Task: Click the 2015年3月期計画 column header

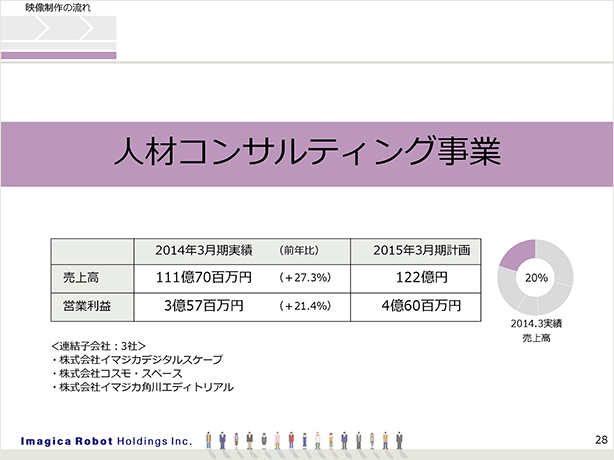Action: pyautogui.click(x=420, y=249)
